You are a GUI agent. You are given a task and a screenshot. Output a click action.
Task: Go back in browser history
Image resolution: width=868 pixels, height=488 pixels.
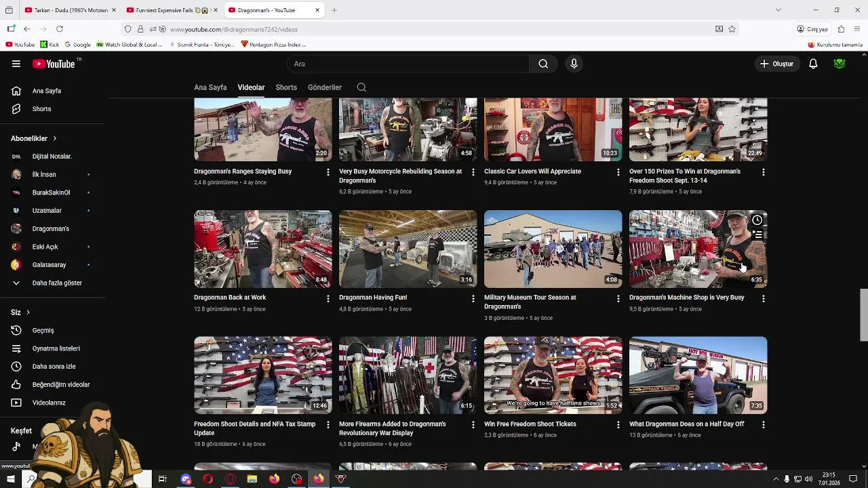click(27, 29)
